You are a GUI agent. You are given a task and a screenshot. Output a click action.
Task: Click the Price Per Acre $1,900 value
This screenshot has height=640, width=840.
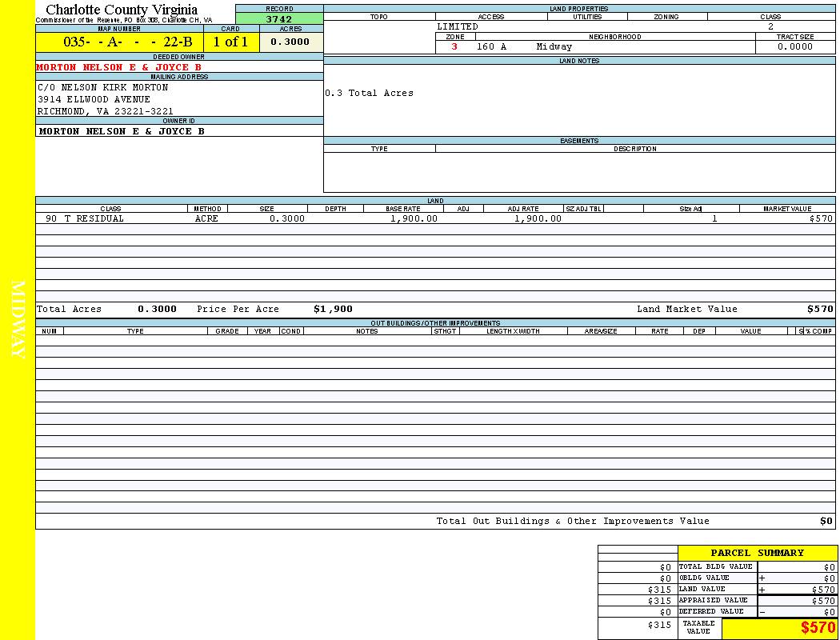(x=333, y=309)
